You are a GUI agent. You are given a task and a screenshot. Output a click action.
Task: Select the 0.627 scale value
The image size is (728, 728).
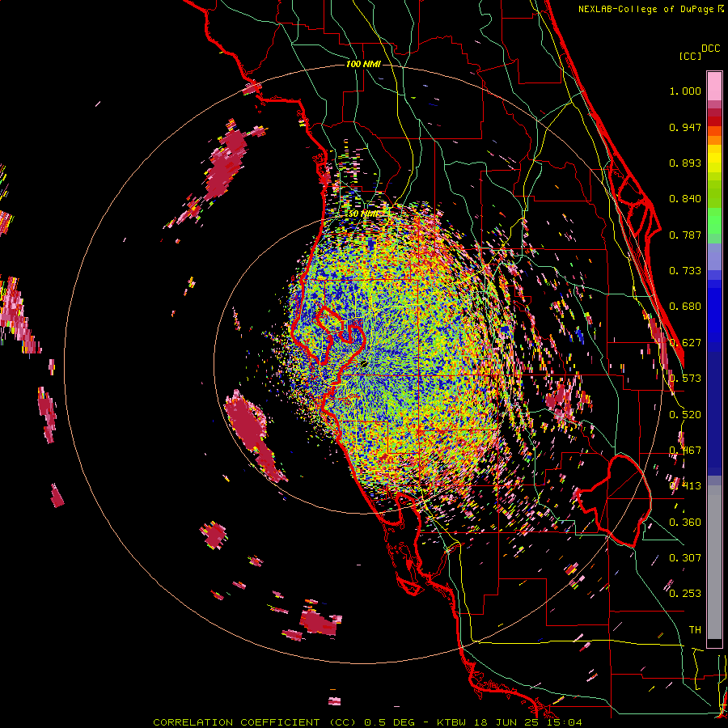click(x=685, y=343)
